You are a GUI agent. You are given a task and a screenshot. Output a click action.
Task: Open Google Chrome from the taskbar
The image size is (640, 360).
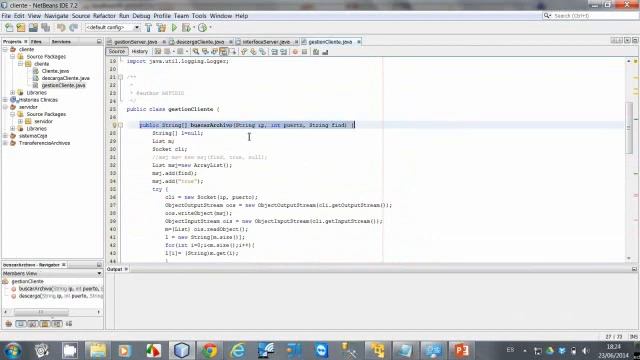[x=209, y=351]
